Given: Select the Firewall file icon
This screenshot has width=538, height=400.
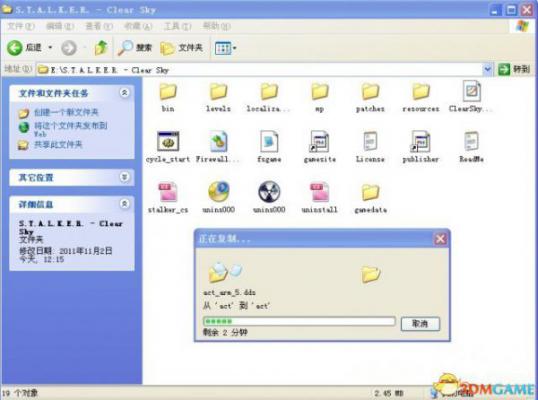Looking at the screenshot, I should 219,141.
